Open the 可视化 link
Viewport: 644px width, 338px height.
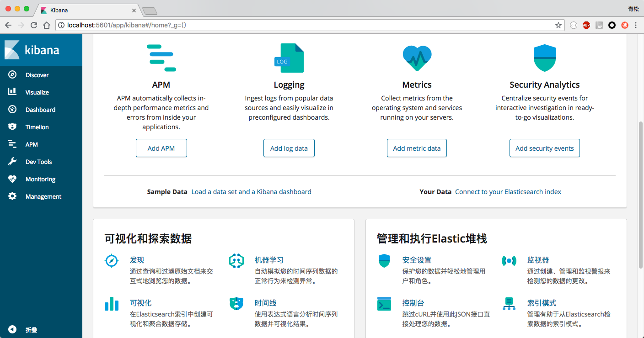click(x=141, y=303)
